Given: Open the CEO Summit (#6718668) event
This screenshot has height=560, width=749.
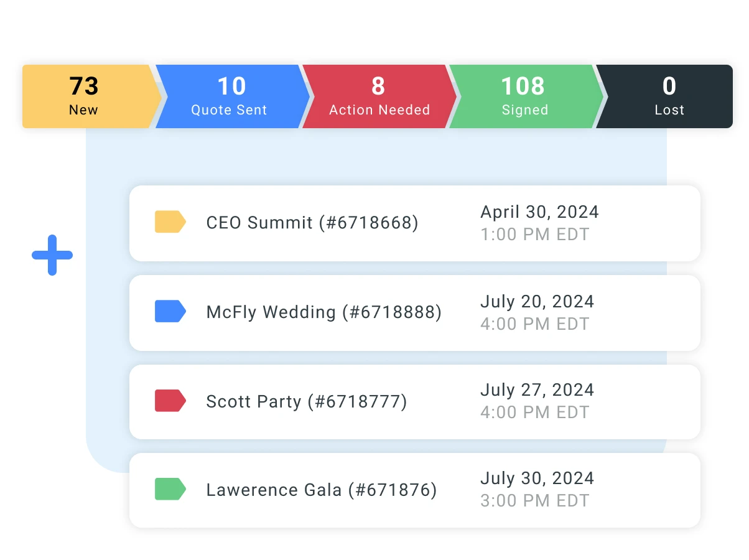Looking at the screenshot, I should tap(415, 223).
